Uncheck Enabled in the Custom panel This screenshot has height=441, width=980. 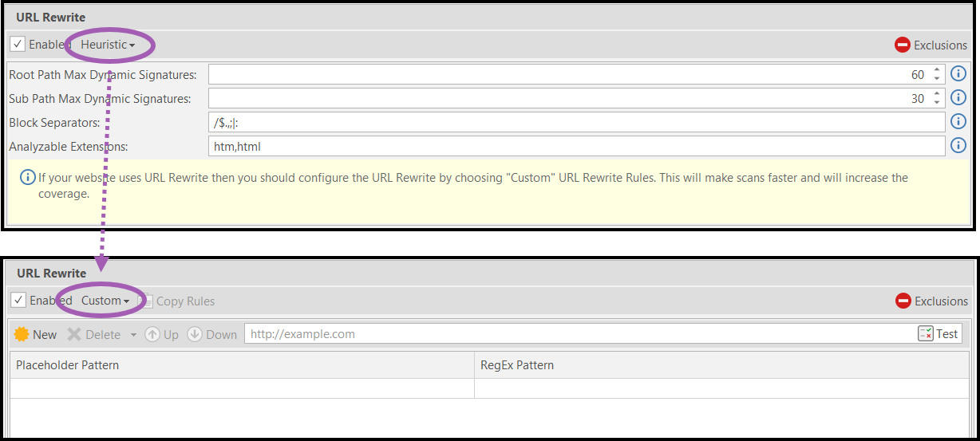point(18,301)
